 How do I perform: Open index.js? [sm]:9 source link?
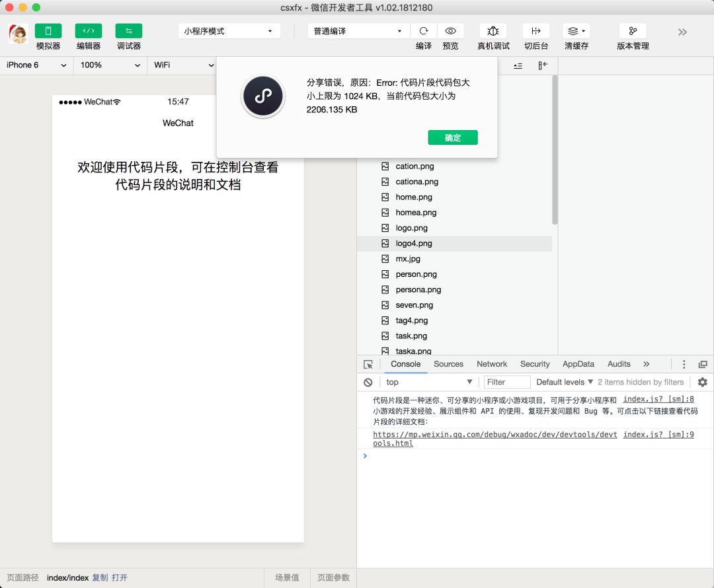pos(658,435)
